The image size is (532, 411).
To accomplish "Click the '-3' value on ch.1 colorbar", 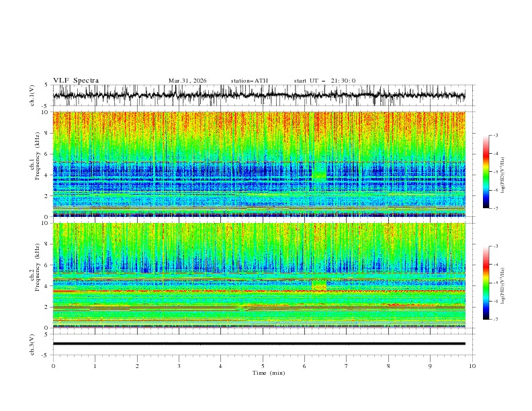I will coord(495,135).
